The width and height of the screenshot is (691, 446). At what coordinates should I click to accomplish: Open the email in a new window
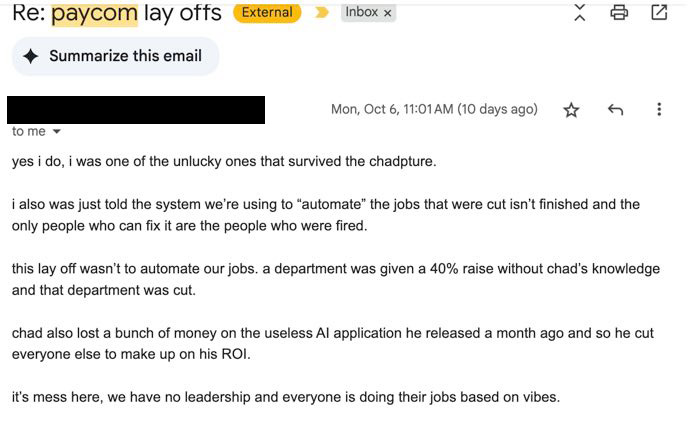click(659, 12)
